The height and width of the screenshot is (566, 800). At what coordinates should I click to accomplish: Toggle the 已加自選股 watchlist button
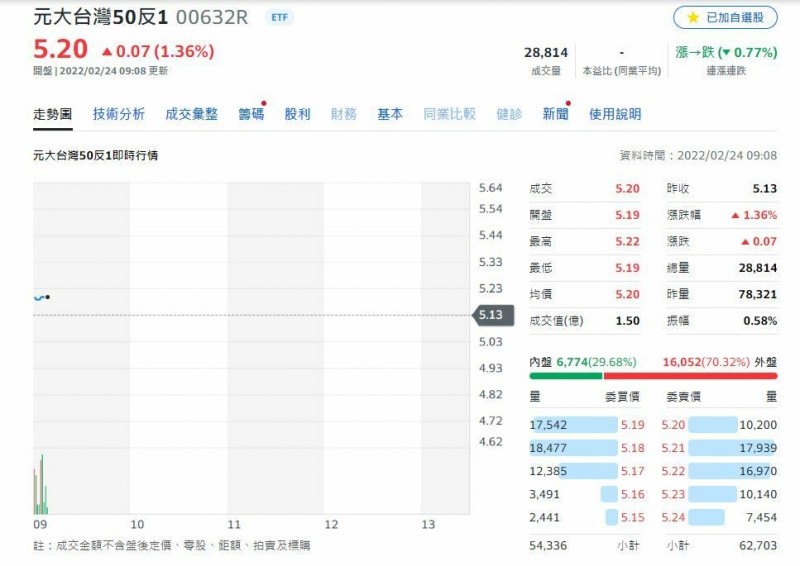pos(725,18)
